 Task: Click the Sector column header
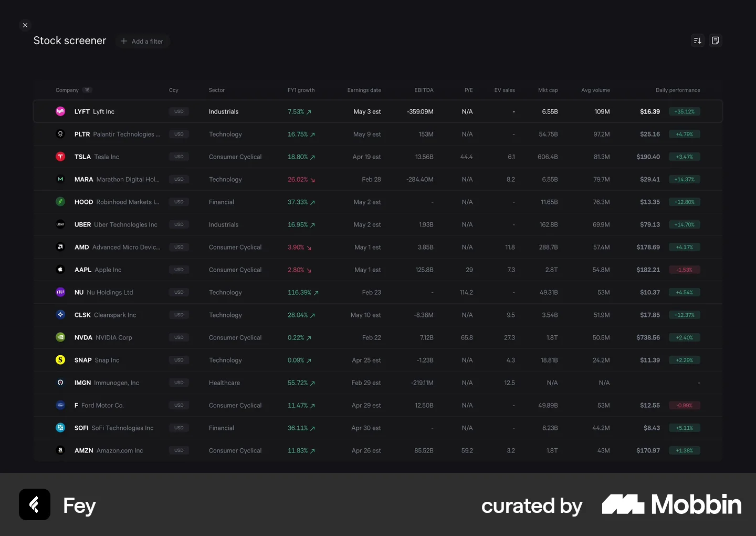click(x=216, y=90)
